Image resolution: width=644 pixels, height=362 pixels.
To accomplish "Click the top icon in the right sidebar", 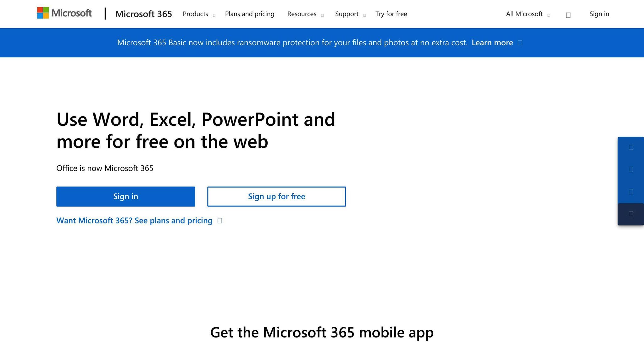I will (x=630, y=147).
